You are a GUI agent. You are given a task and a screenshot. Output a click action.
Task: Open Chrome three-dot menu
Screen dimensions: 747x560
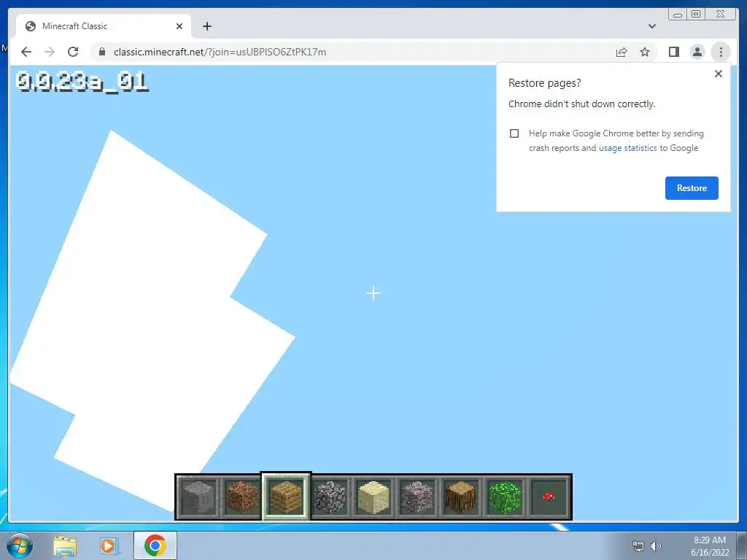(721, 52)
